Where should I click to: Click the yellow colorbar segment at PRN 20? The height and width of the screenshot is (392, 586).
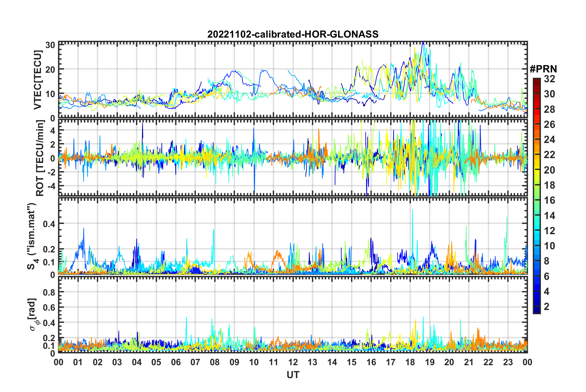click(536, 170)
